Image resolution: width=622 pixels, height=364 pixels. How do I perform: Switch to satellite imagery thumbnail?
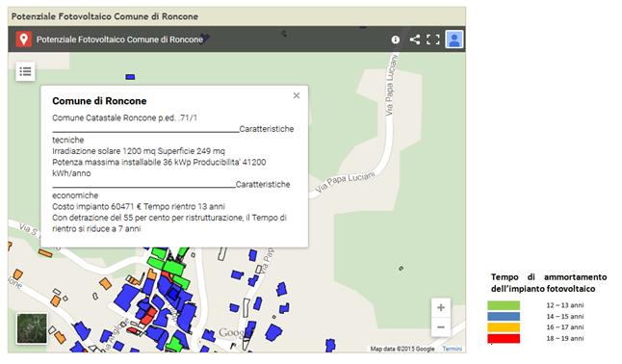click(x=32, y=328)
